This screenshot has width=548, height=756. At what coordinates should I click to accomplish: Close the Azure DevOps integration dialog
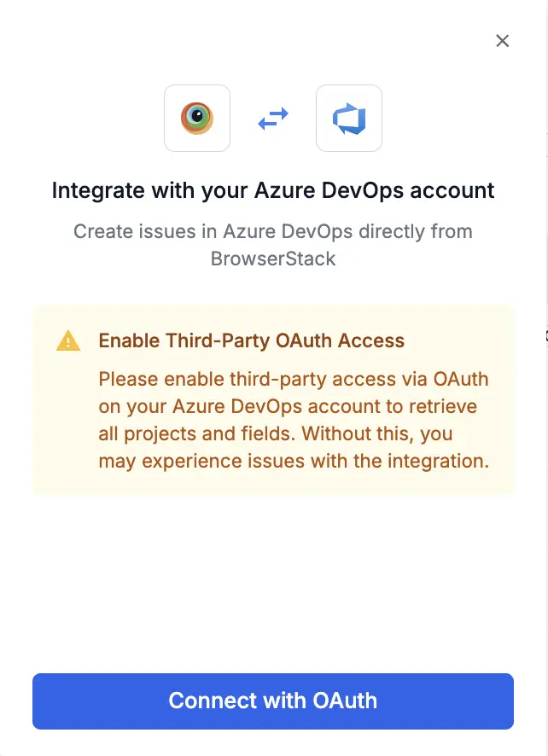503,41
